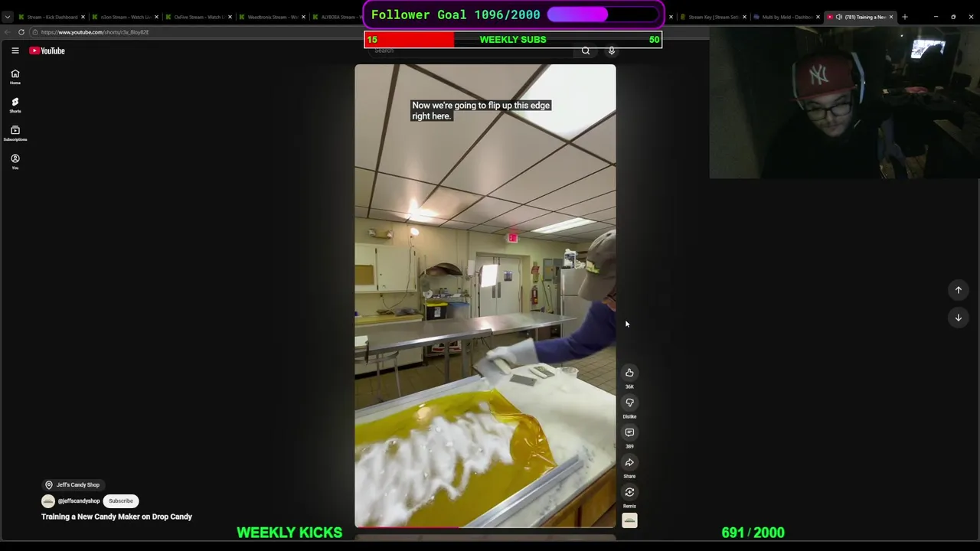This screenshot has width=980, height=551.
Task: Open the Jeff's Candy Shop location tag
Action: [x=72, y=485]
